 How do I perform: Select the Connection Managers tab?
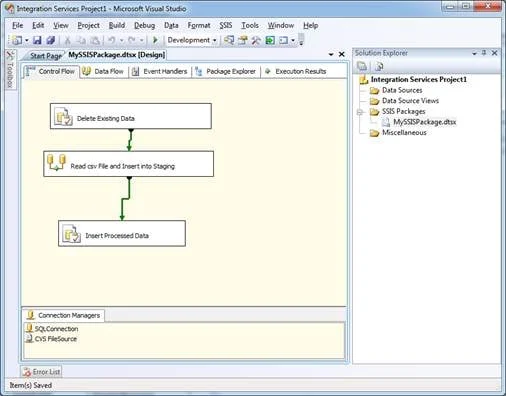tap(64, 315)
